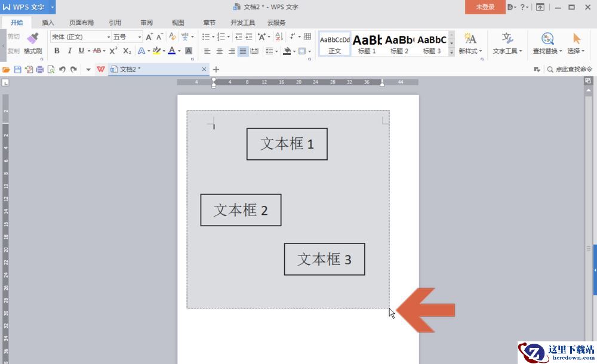Viewport: 597px width, 364px height.
Task: Undo the last action
Action: click(x=62, y=69)
